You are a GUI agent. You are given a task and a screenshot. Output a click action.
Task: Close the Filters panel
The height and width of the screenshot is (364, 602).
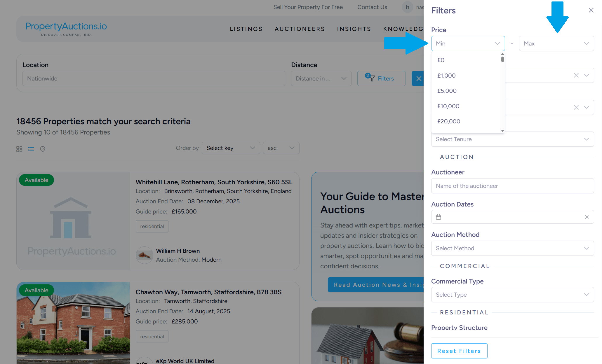tap(591, 10)
